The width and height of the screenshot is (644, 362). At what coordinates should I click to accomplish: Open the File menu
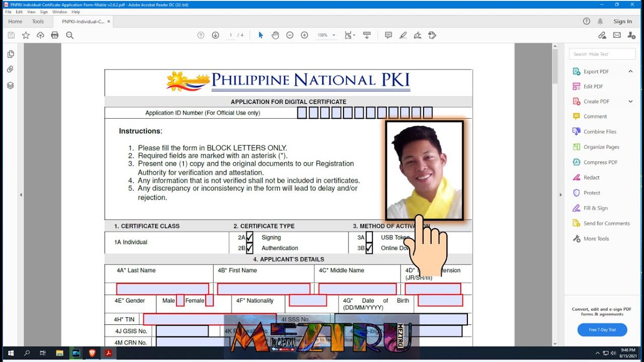point(8,12)
